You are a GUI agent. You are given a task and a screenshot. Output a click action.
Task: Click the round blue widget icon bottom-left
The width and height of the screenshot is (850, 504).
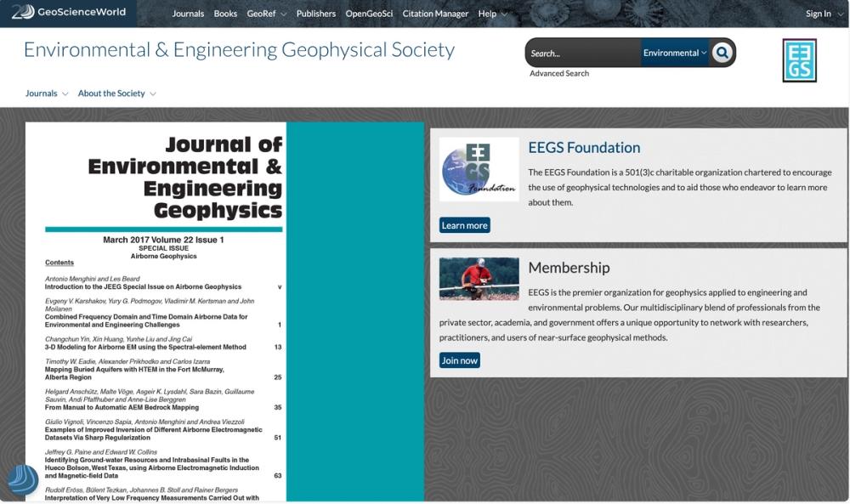coord(23,479)
